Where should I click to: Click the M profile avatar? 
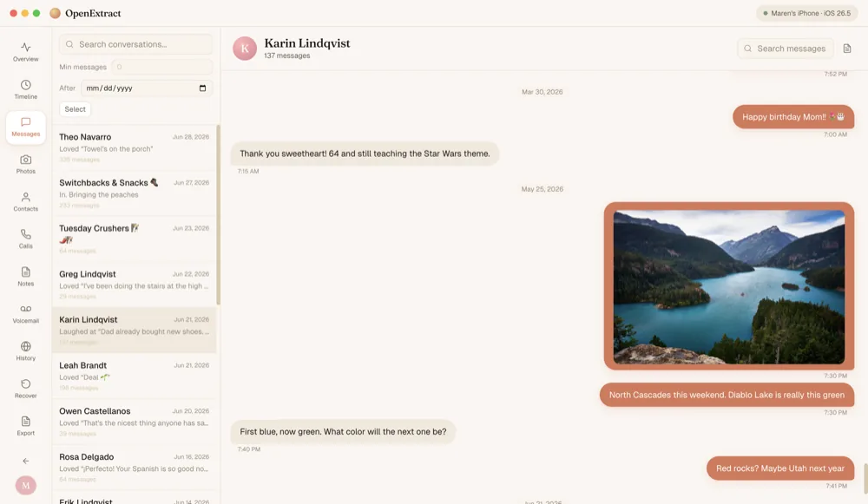(25, 485)
